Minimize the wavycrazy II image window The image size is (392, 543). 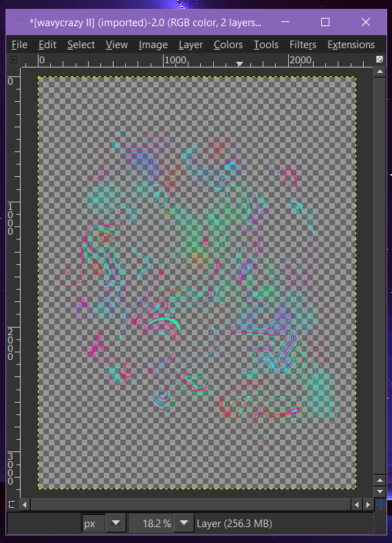285,22
